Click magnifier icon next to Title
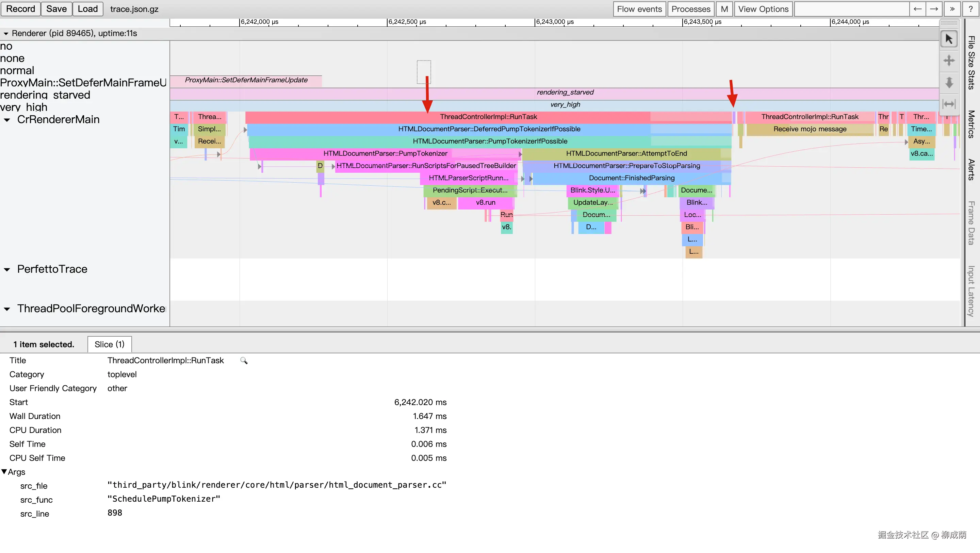The width and height of the screenshot is (980, 553). point(244,361)
